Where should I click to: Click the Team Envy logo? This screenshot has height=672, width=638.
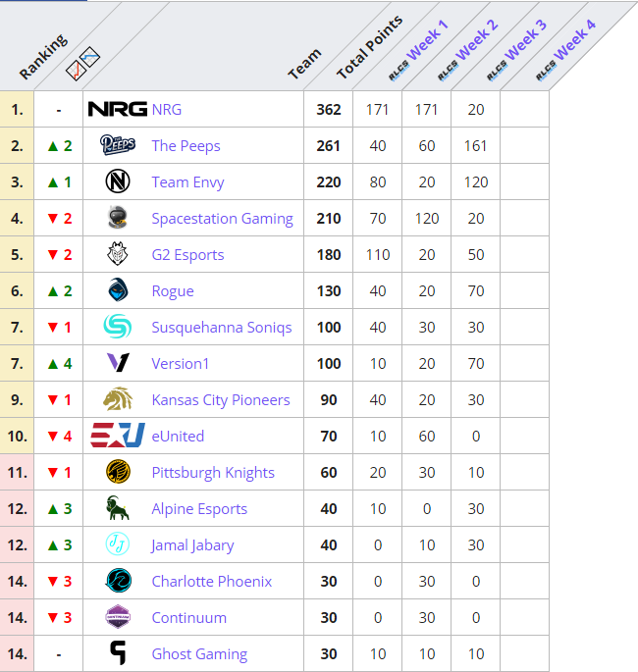(118, 181)
